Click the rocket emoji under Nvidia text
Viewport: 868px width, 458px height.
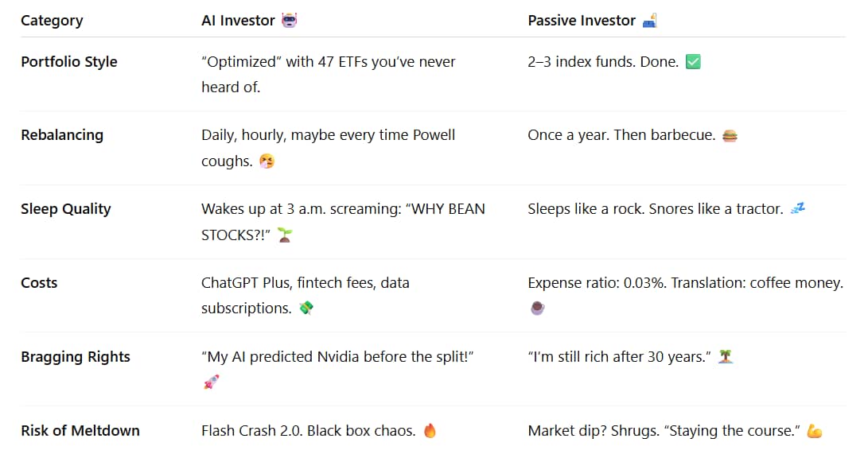click(x=210, y=382)
